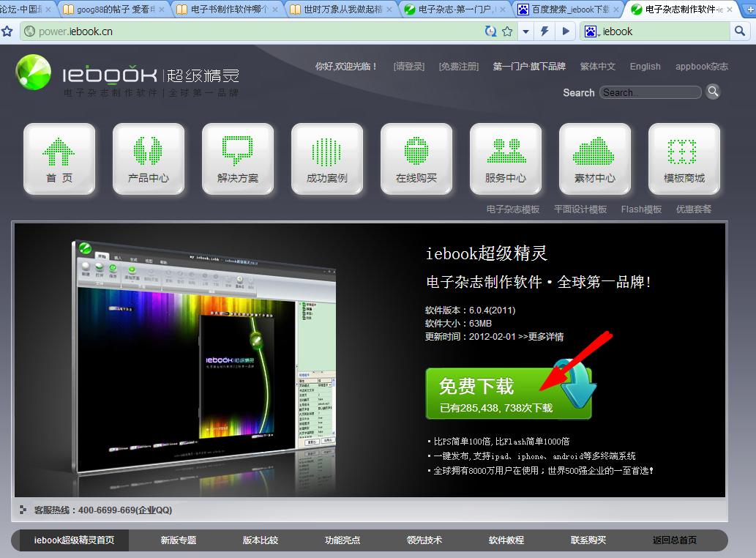756x558 pixels.
Task: Open the 在线购买 online purchase icon
Action: (x=416, y=159)
